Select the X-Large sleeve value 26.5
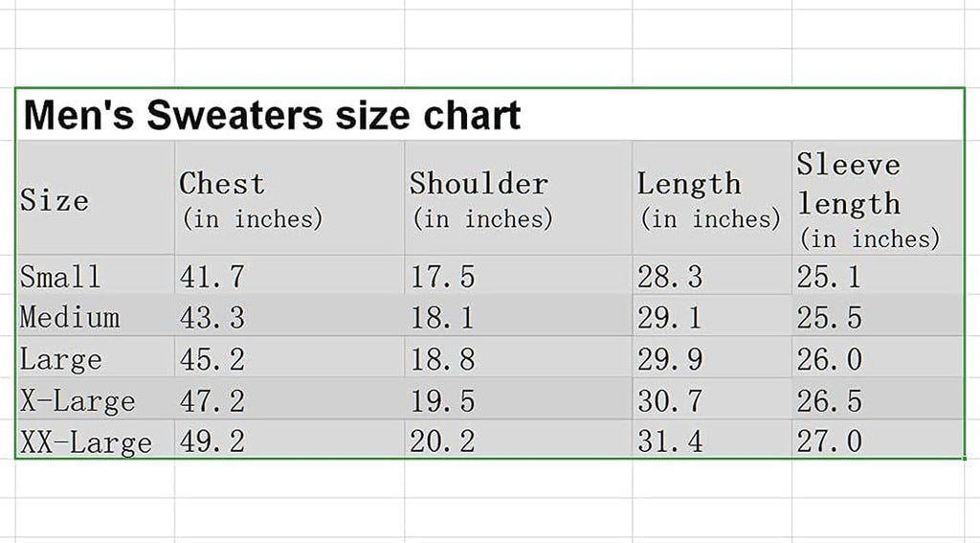980x543 pixels. tap(830, 400)
